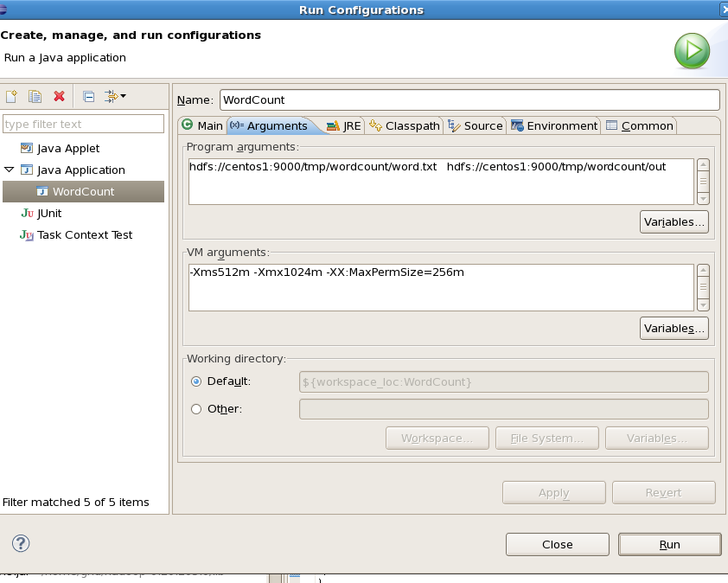Click Variables... button in Working directory
Screen dimensions: 728x583
(x=657, y=438)
